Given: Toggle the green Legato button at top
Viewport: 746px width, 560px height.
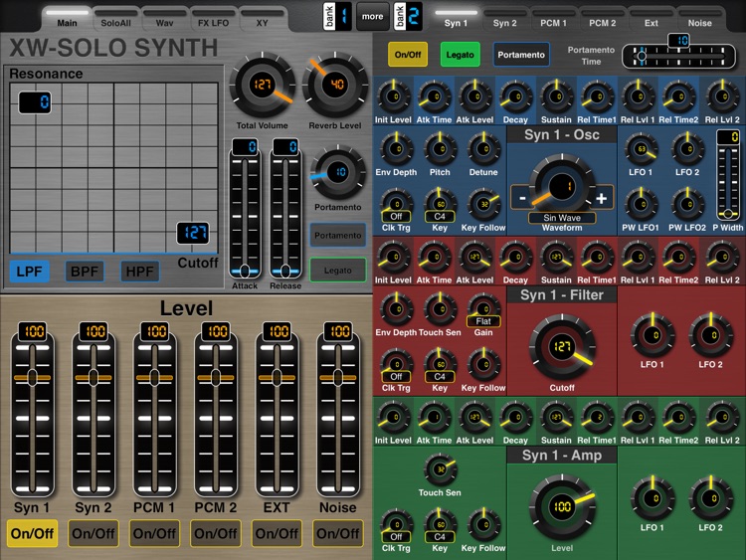Looking at the screenshot, I should 461,55.
